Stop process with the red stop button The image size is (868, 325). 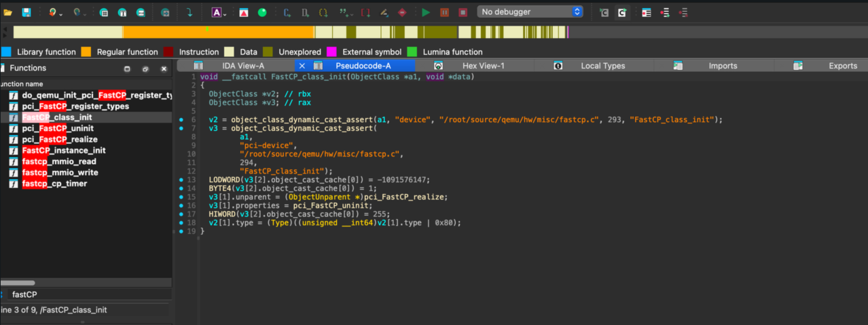tap(463, 12)
